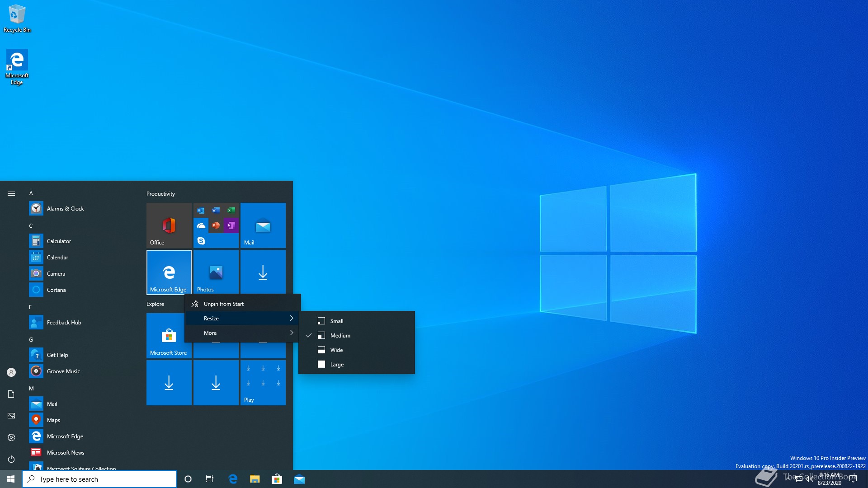Open Microsoft Store on taskbar

point(277,479)
